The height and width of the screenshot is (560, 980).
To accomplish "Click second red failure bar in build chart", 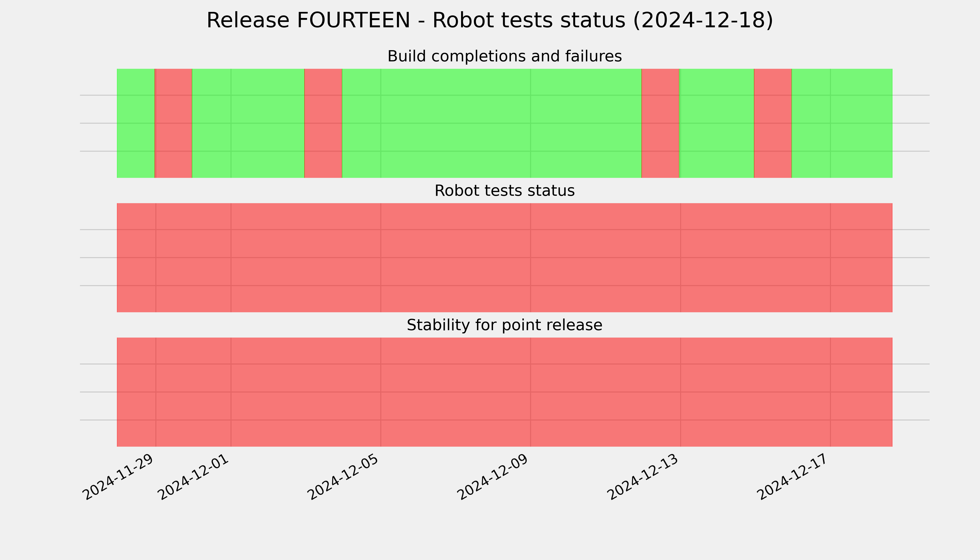I will tap(323, 123).
